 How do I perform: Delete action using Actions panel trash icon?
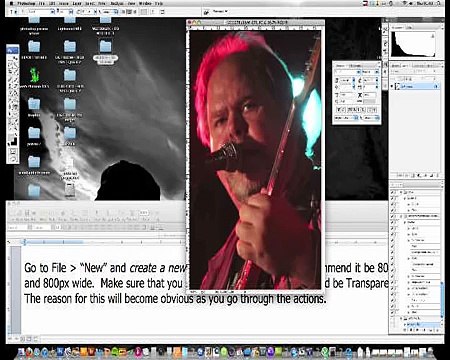(438, 330)
